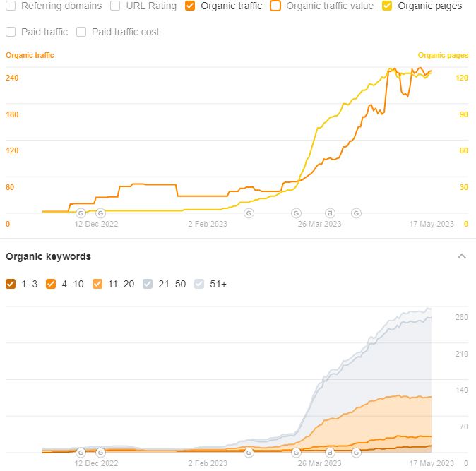Hide the Organic pages series
Image resolution: width=476 pixels, height=471 pixels.
point(388,6)
